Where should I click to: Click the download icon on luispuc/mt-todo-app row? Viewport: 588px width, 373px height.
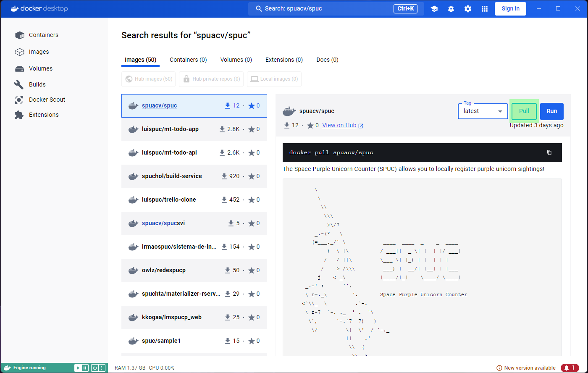tap(222, 129)
